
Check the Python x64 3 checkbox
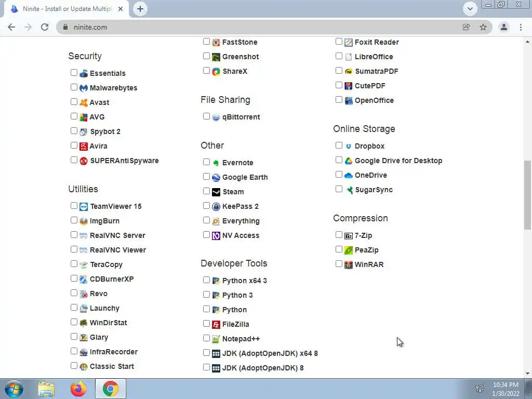point(206,280)
